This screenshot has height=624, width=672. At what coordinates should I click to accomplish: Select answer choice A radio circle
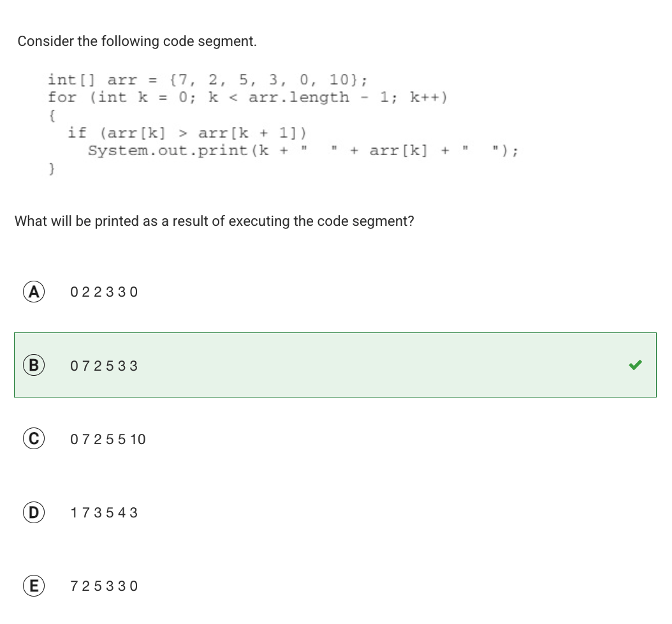point(33,292)
